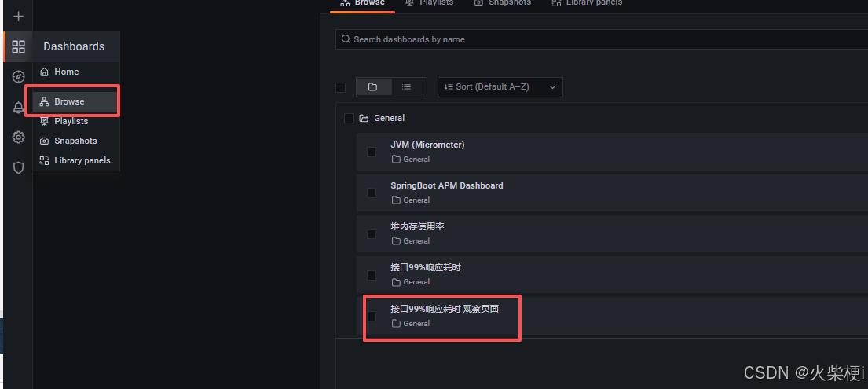The height and width of the screenshot is (389, 868).
Task: Click the plus Create icon in sidebar
Action: point(18,16)
